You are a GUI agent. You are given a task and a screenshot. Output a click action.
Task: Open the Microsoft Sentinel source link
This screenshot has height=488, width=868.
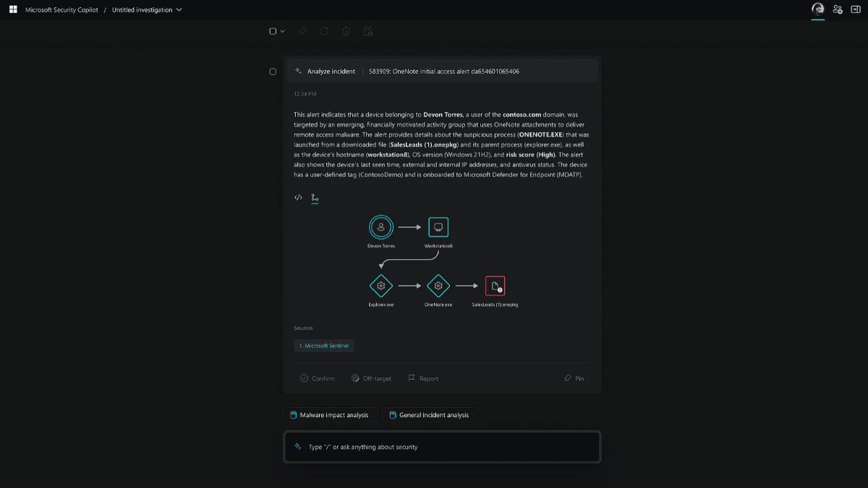pos(324,346)
